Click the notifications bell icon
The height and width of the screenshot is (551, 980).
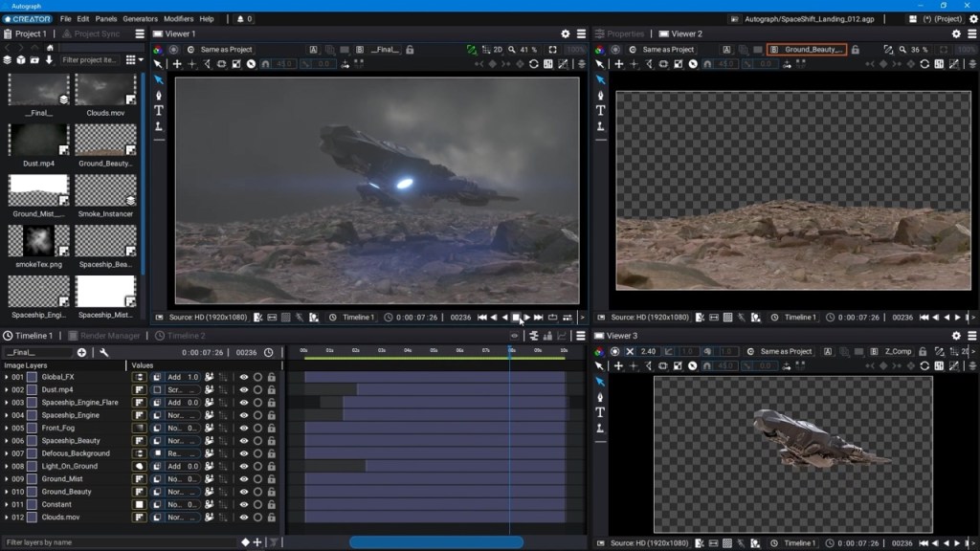240,19
